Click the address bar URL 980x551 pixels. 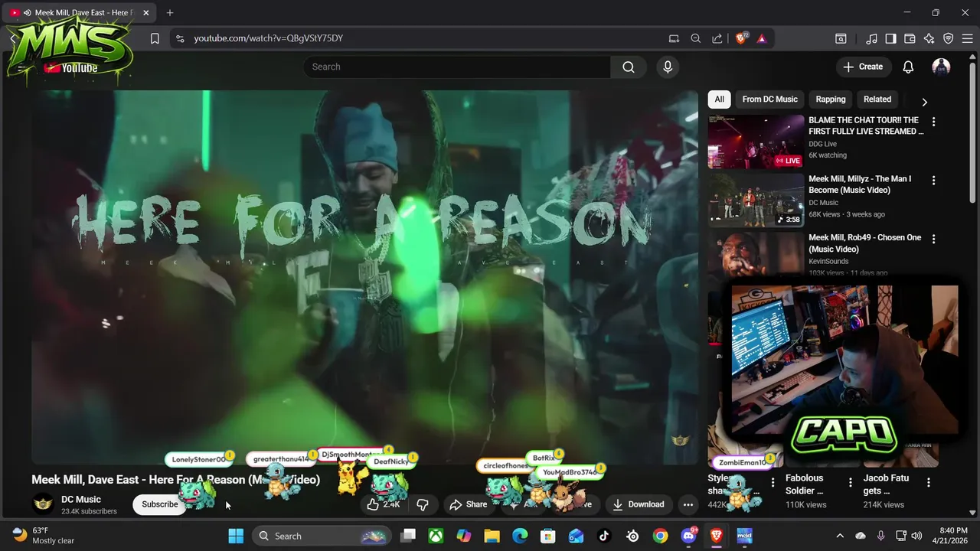[268, 38]
